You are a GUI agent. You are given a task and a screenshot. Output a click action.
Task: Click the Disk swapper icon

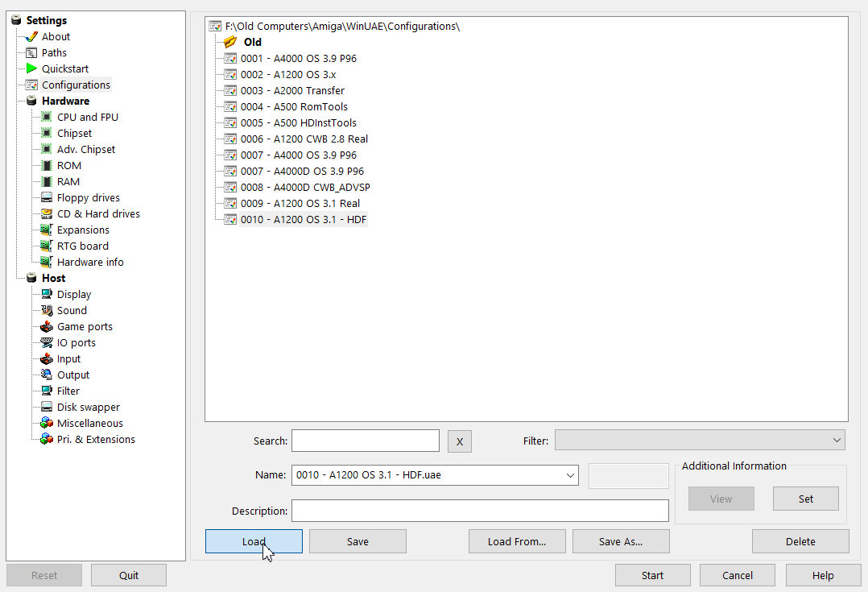tap(47, 407)
